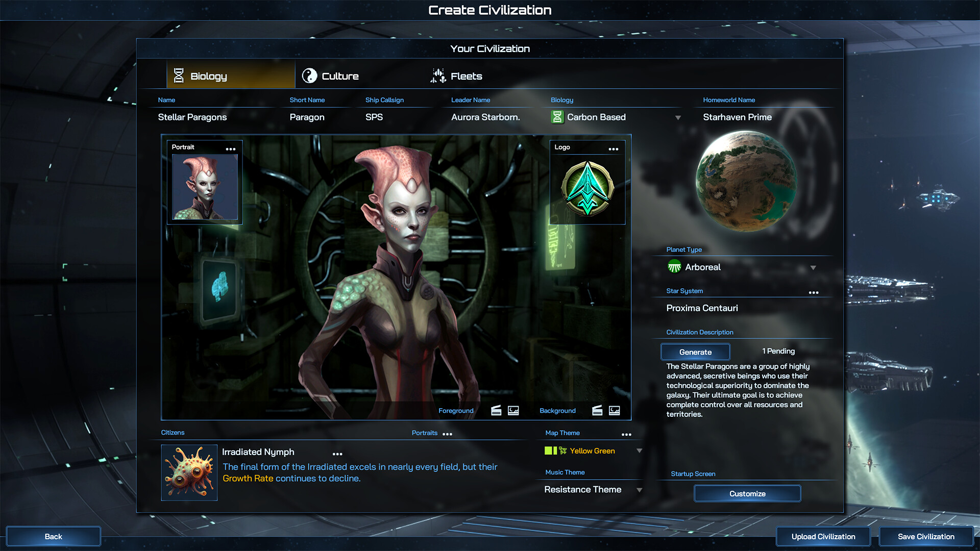Expand the Biology dropdown menu
980x551 pixels.
[x=678, y=117]
